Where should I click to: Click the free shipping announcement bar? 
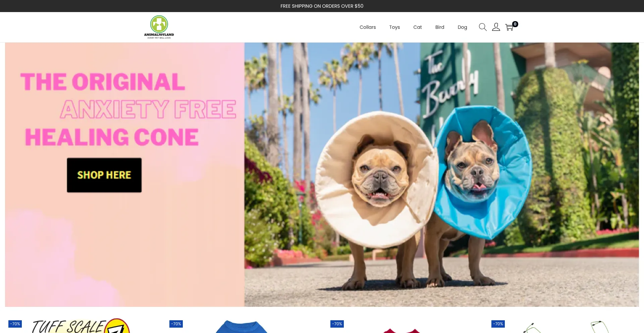coord(322,6)
